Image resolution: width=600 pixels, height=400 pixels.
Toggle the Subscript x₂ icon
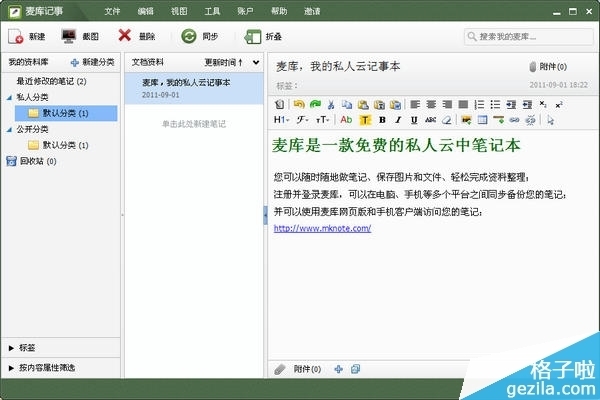tap(543, 104)
